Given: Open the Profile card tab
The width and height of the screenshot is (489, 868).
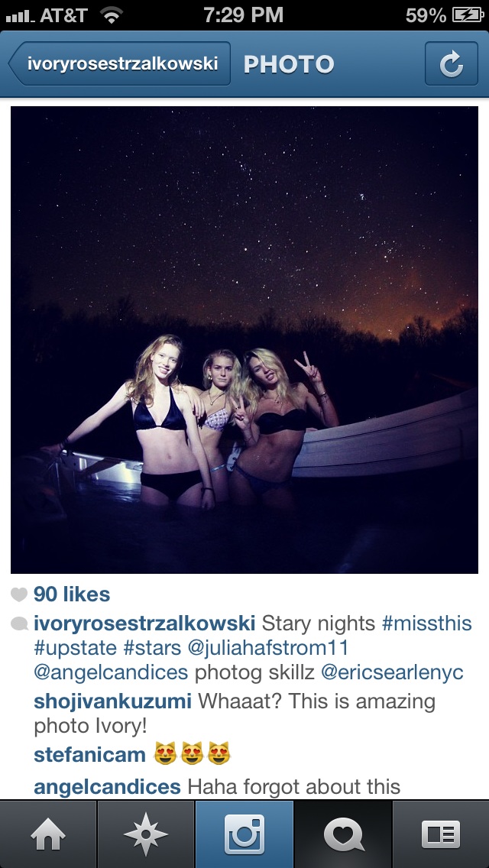Looking at the screenshot, I should 441,834.
